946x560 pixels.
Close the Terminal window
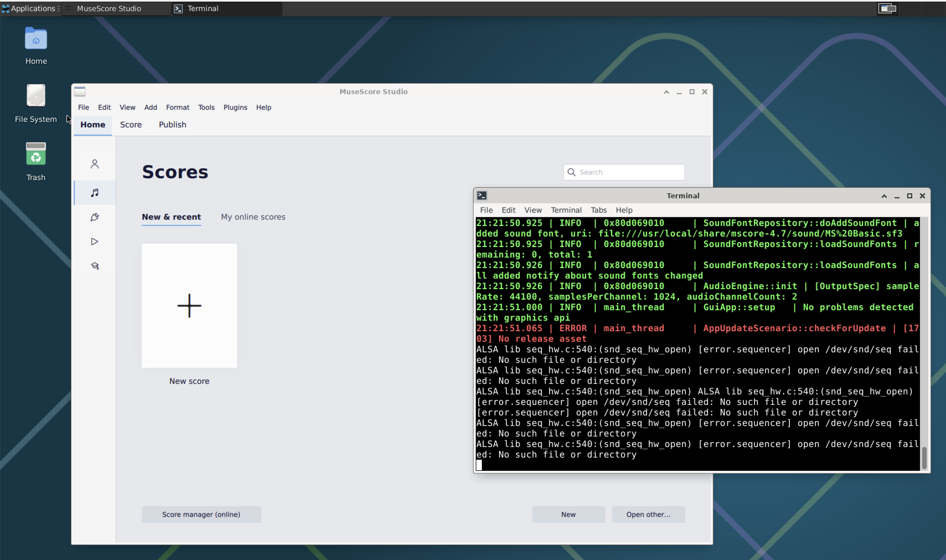(922, 196)
